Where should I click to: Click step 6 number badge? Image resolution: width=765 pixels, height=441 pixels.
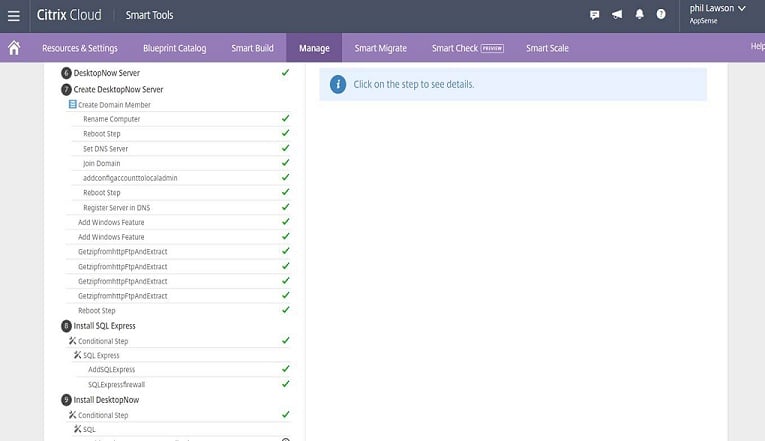(x=66, y=73)
